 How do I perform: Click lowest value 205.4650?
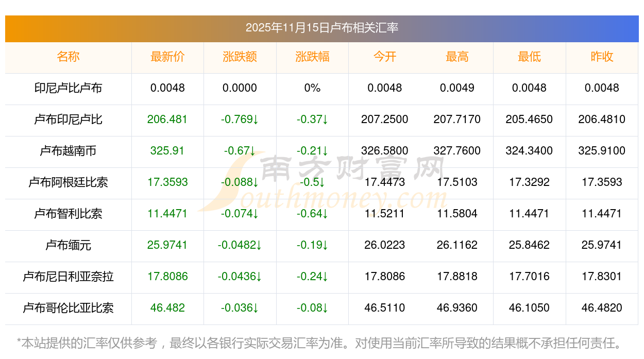point(530,119)
